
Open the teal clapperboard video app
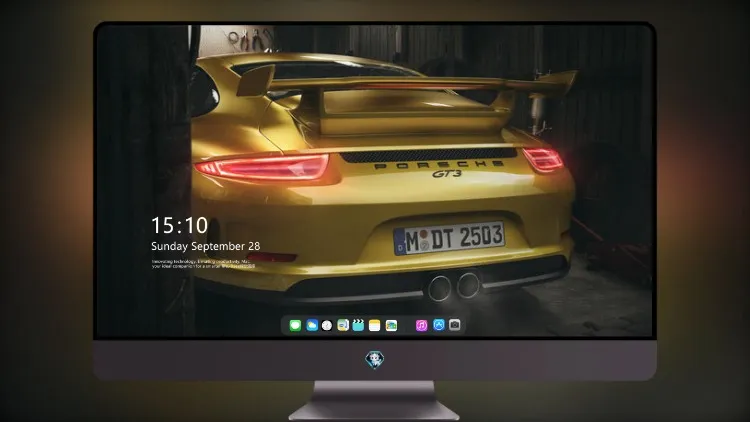(358, 326)
